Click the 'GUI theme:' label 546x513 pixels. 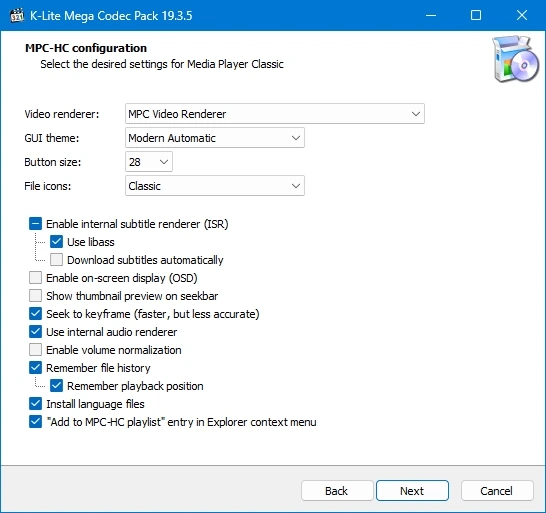click(x=52, y=138)
